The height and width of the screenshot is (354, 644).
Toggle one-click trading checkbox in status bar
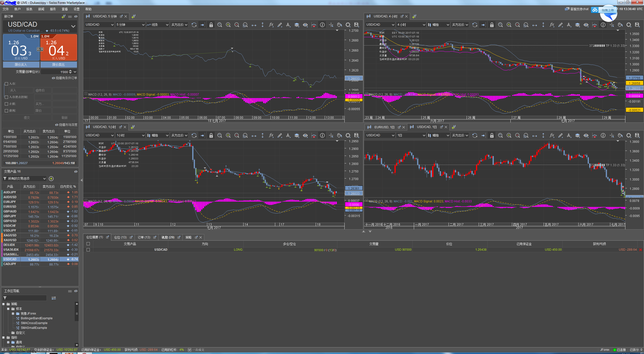pos(189,350)
